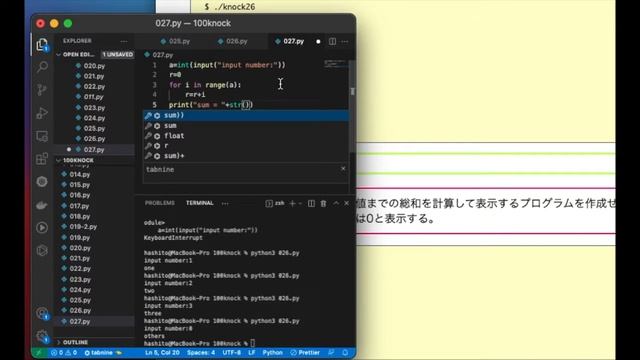Select the Terminal panel tab
640x360 pixels.
200,203
